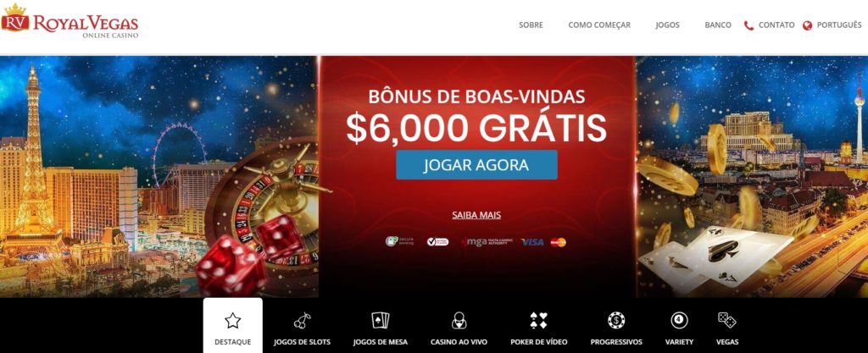Choose the Poker de Vídeo suits icon
Viewport: 868px width, 353px height.
(x=538, y=320)
